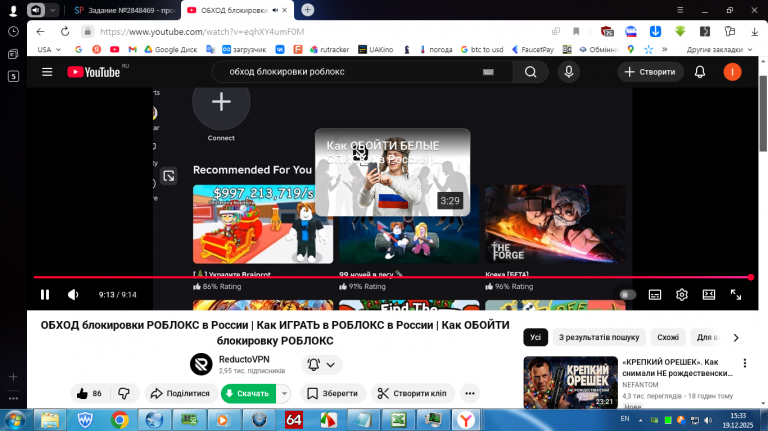
Task: Mute the video volume
Action: point(73,294)
